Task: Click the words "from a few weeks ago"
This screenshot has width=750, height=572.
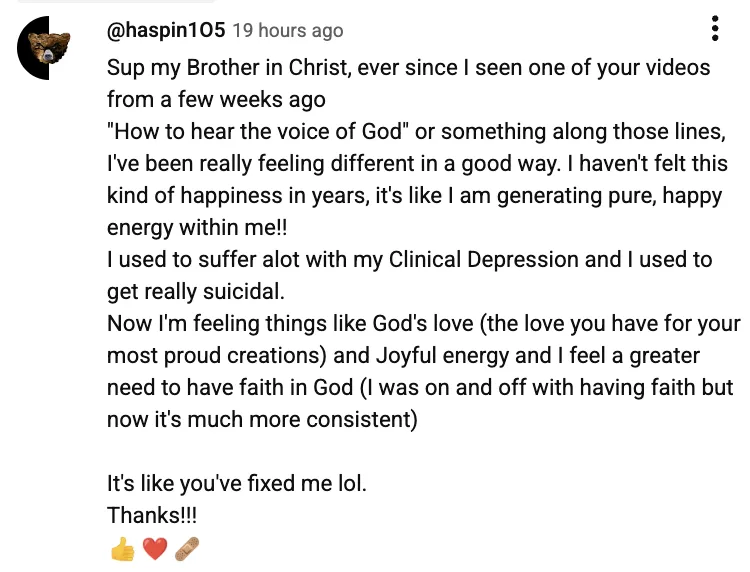Action: click(x=216, y=99)
